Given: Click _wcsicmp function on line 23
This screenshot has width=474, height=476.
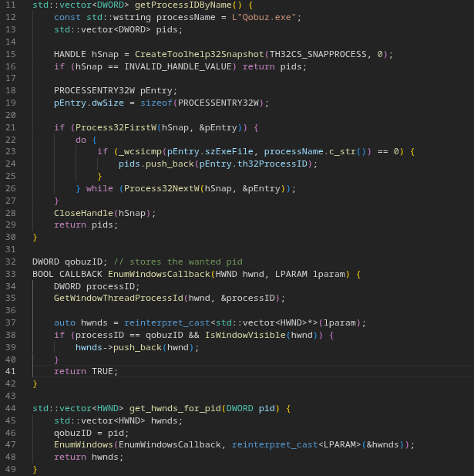Looking at the screenshot, I should click(x=140, y=151).
